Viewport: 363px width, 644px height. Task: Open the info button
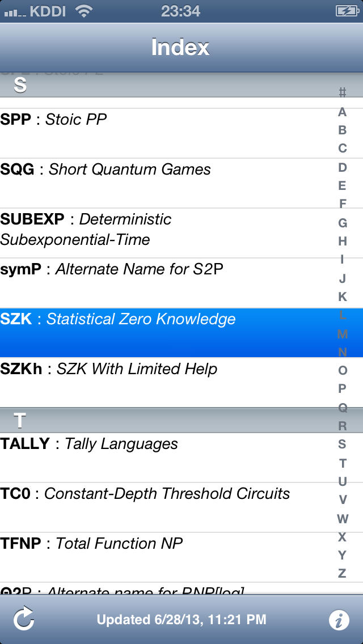pyautogui.click(x=339, y=620)
